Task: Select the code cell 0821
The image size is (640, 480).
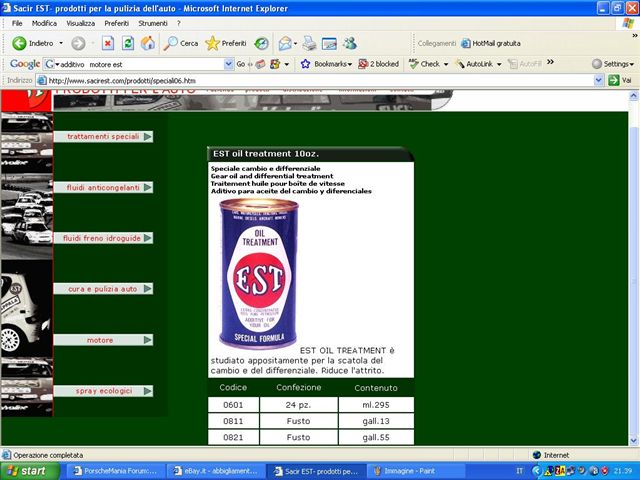Action: tap(233, 437)
